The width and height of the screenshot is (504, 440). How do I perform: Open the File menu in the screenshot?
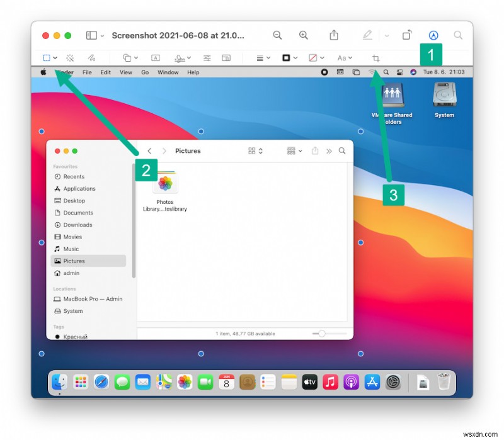click(86, 72)
